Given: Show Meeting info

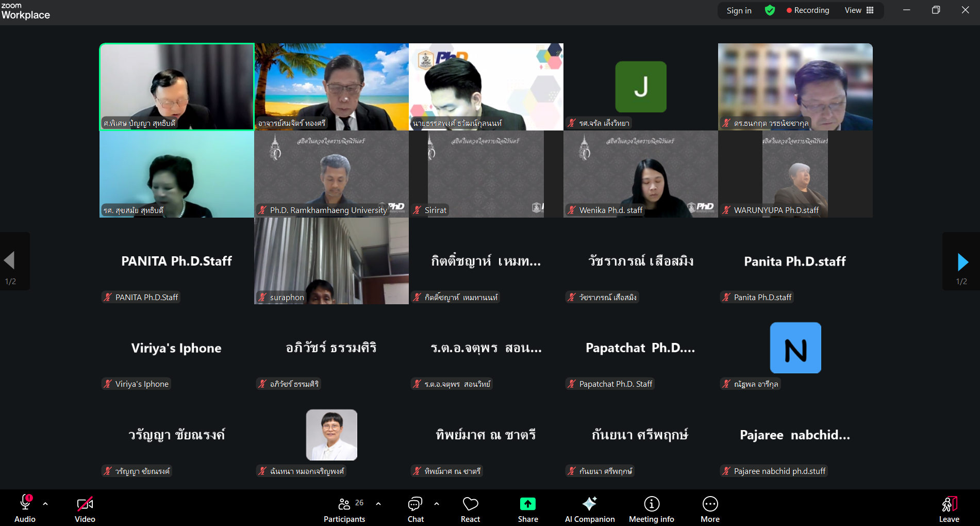Looking at the screenshot, I should pos(651,509).
